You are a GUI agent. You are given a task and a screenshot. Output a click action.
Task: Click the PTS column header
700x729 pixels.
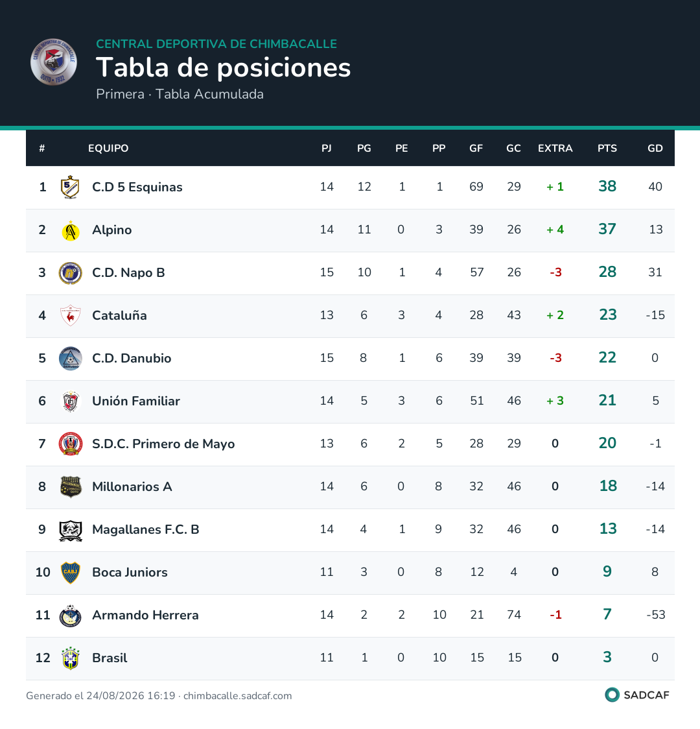(607, 149)
